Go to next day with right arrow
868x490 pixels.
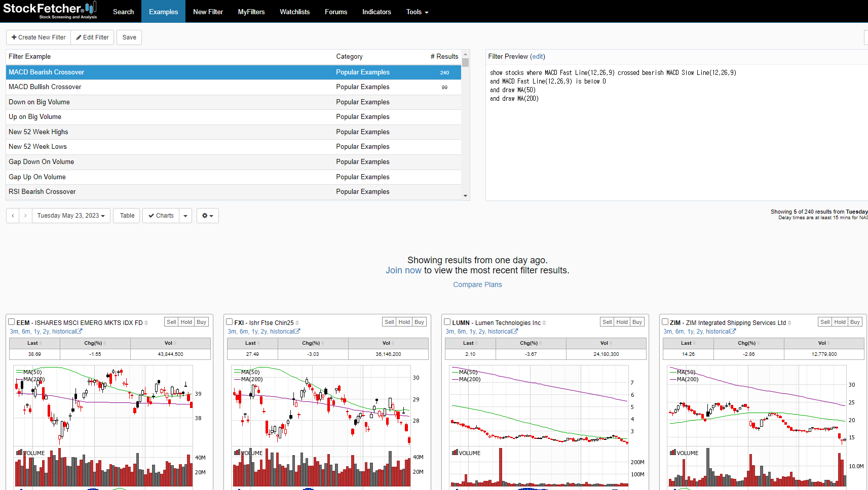(x=25, y=216)
